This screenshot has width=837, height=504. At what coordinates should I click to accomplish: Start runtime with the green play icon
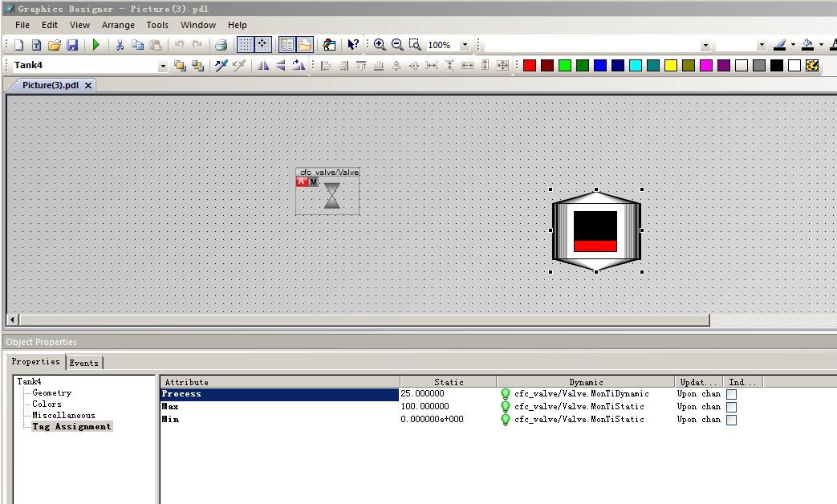click(x=96, y=45)
